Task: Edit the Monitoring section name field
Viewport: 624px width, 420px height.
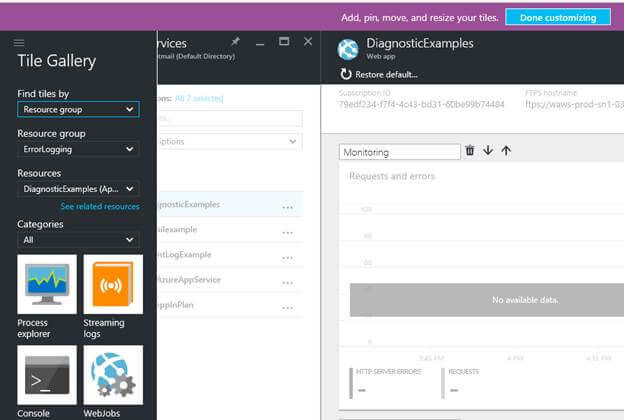Action: click(399, 152)
